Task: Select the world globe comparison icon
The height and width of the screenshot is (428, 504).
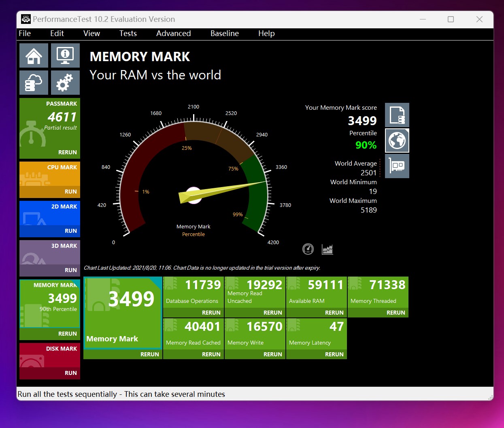Action: point(397,141)
